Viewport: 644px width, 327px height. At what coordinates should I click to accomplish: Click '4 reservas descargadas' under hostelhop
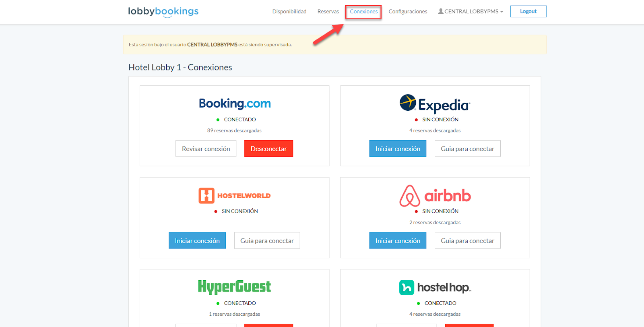pyautogui.click(x=435, y=314)
